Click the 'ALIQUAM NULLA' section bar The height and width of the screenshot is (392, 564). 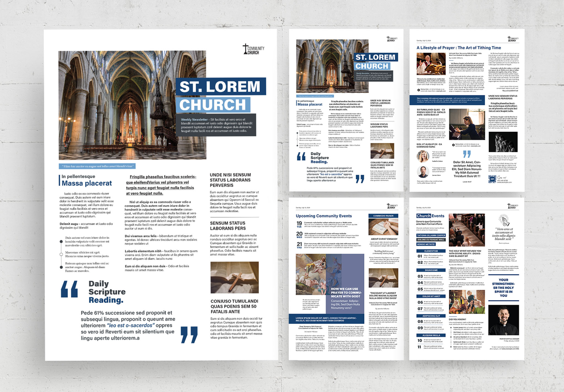[x=431, y=335]
